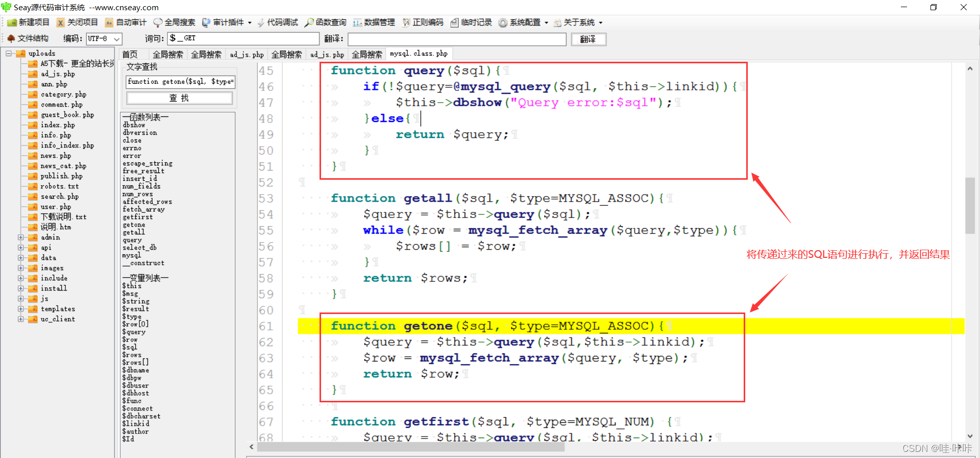Jump to dbshow in function list
The image size is (980, 458).
[x=134, y=125]
